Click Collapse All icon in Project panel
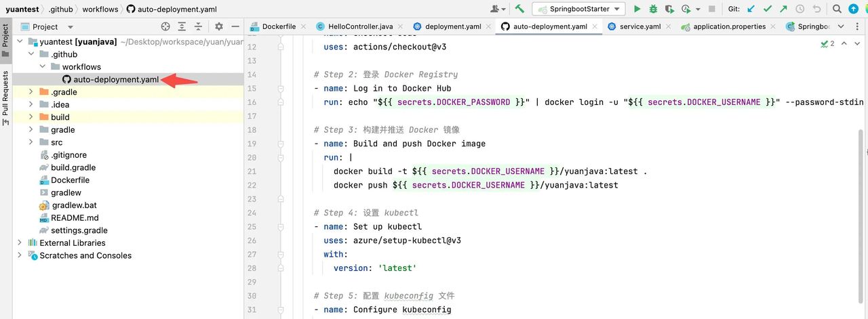Screen dimensions: 868x319 click(198, 26)
